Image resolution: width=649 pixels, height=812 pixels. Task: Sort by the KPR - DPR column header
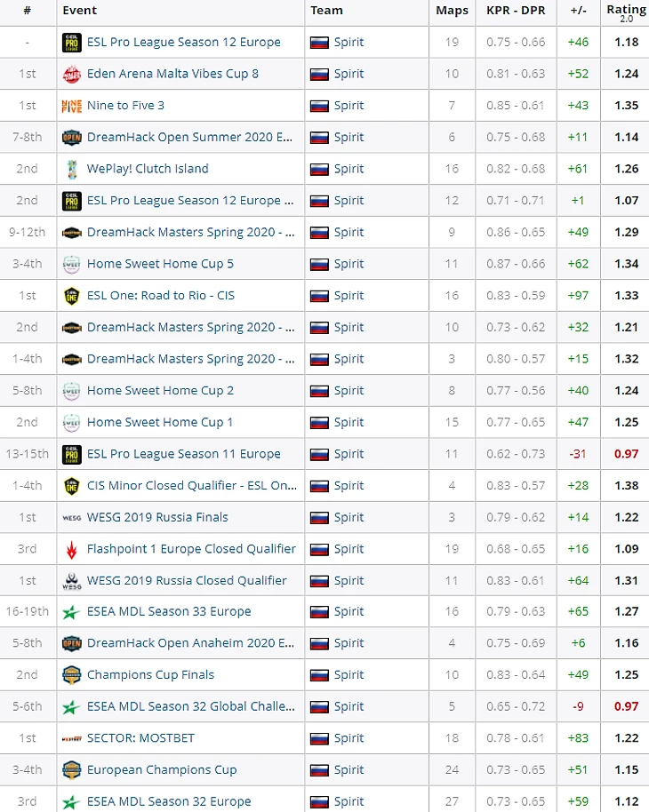pos(516,11)
